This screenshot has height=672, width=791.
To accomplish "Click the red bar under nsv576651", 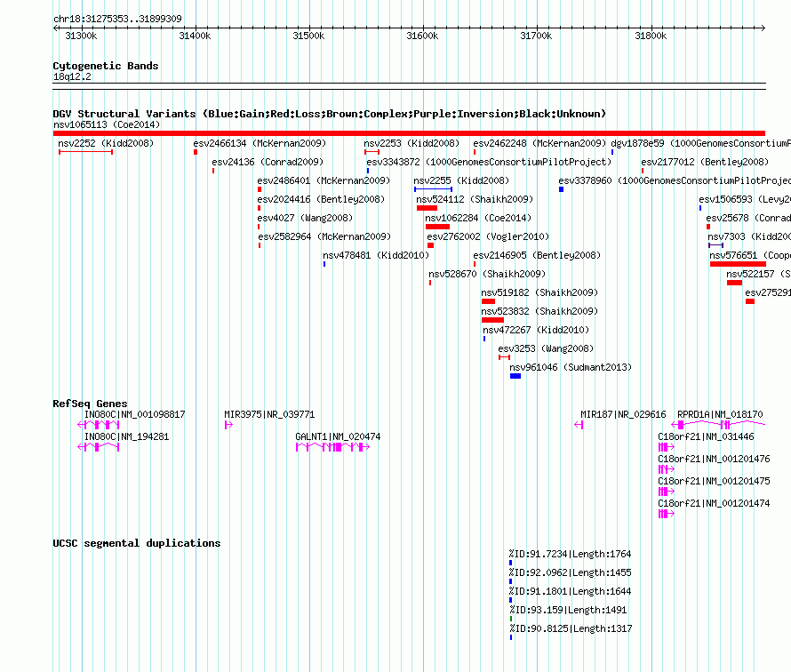I will (738, 264).
